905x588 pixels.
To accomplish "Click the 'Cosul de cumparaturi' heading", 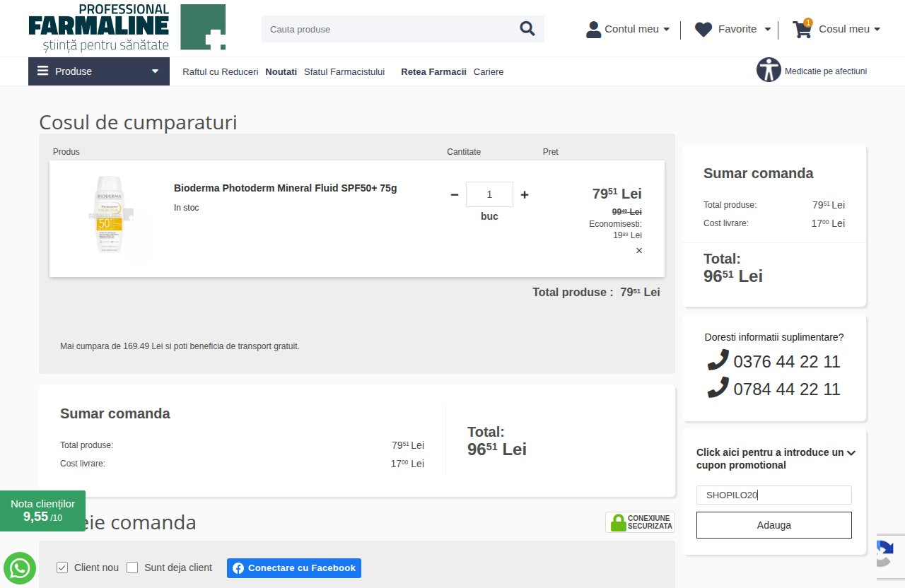I will point(138,122).
